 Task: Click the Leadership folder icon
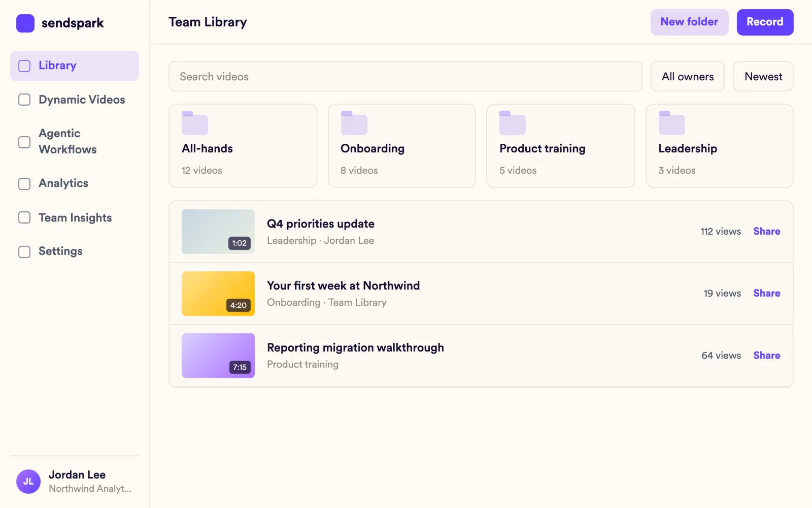(672, 123)
